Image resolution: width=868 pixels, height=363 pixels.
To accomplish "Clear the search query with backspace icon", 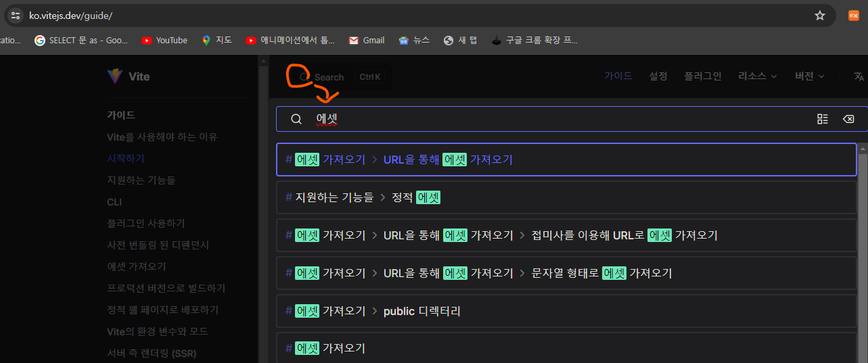I will tap(848, 119).
